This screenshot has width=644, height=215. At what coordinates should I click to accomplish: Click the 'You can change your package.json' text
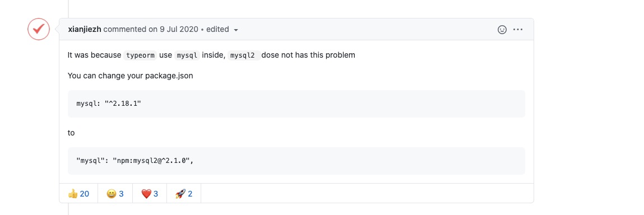point(130,76)
